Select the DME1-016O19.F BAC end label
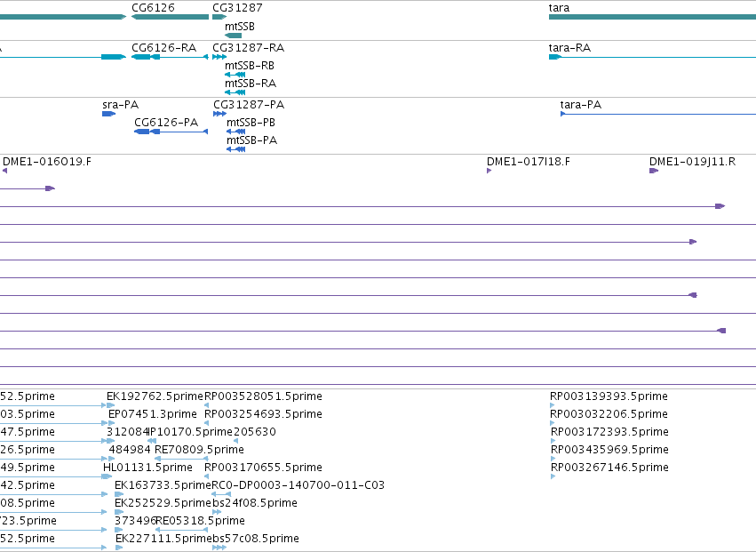The image size is (756, 552). tap(47, 162)
